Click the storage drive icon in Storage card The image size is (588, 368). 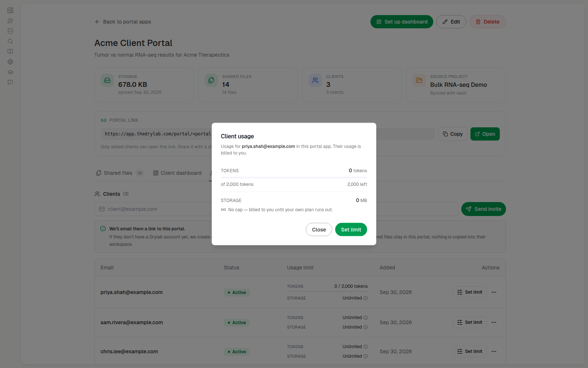[107, 80]
